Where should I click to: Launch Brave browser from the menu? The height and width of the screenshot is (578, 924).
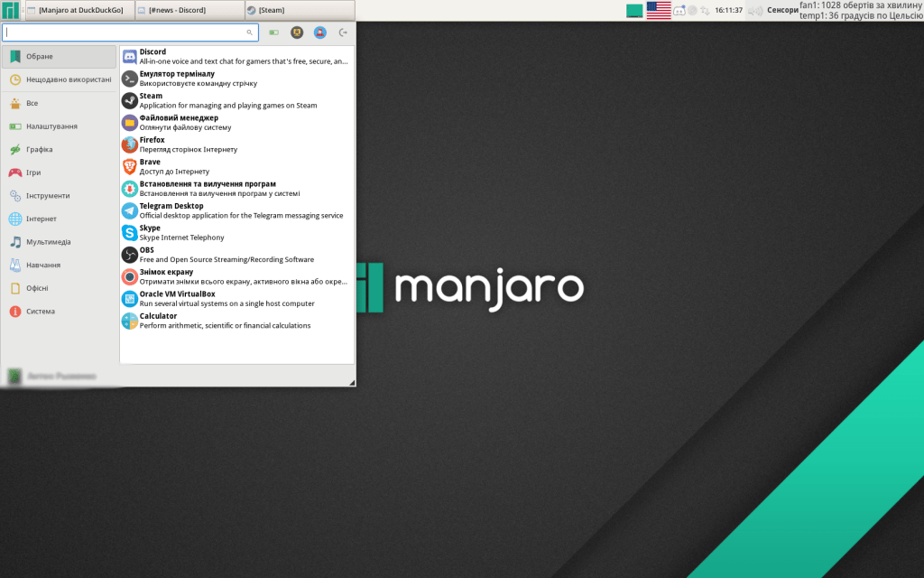236,166
